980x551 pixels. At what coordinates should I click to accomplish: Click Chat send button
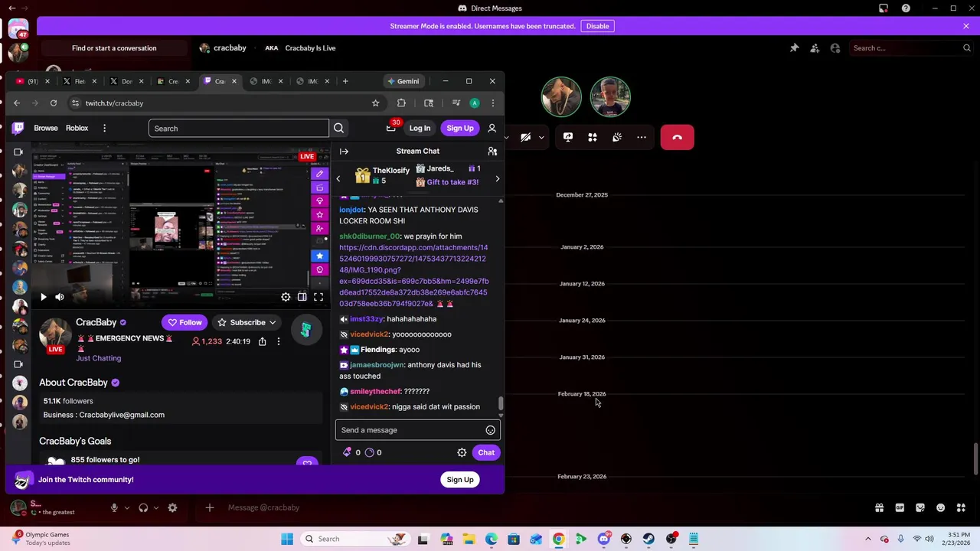pos(486,452)
